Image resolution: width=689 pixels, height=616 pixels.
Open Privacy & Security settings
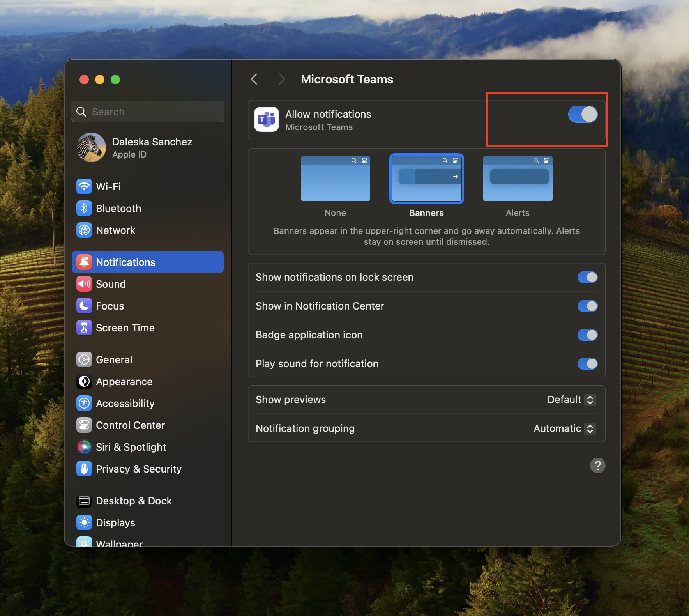[x=148, y=469]
